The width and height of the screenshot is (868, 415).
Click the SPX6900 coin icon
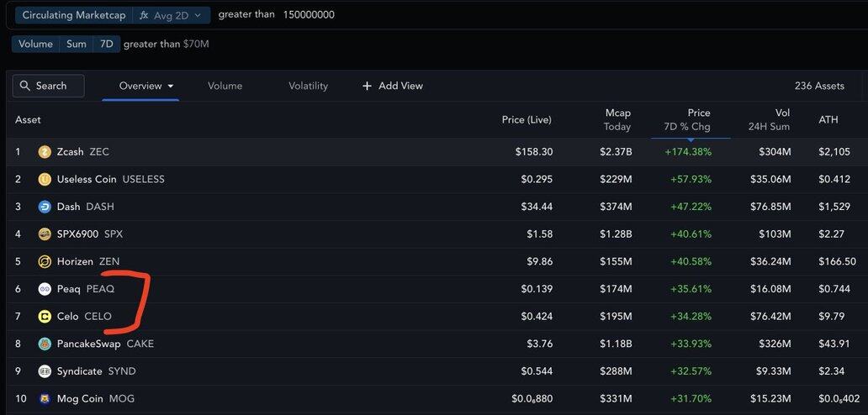(x=45, y=234)
